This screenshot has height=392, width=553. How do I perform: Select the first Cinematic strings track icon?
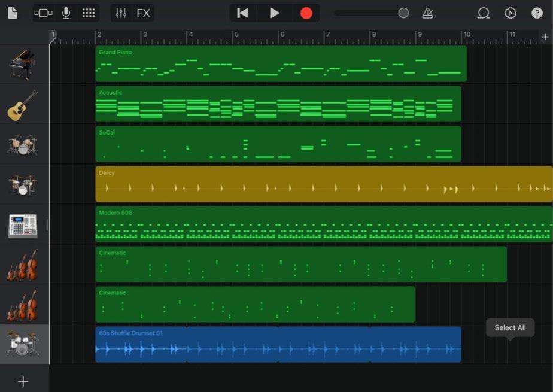coord(23,266)
